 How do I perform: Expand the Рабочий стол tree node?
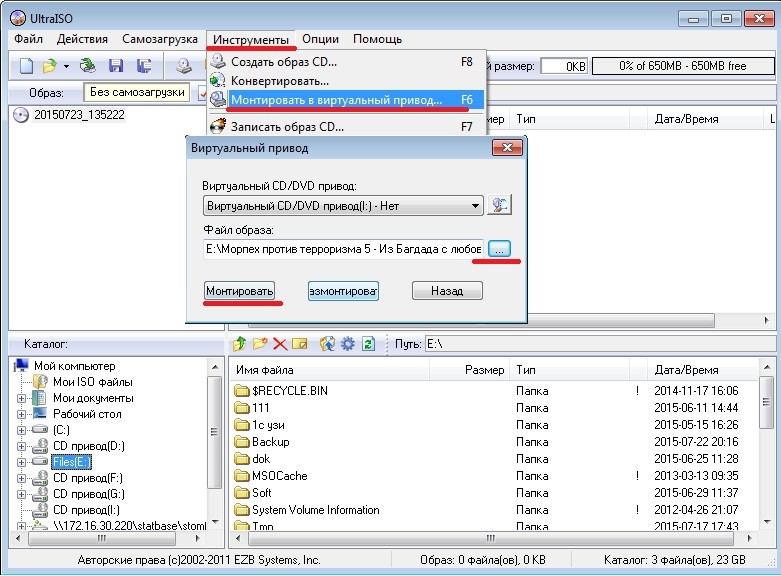pos(21,414)
